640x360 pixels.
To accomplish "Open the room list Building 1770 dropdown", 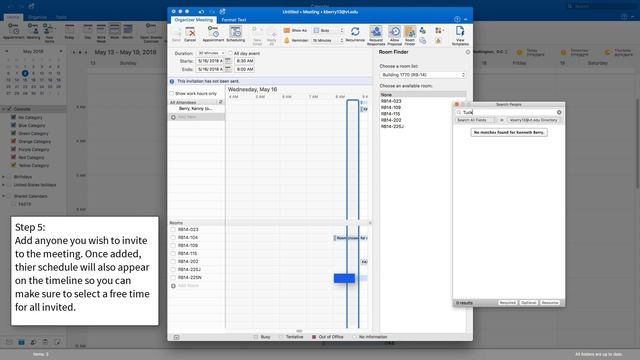I will tap(423, 75).
